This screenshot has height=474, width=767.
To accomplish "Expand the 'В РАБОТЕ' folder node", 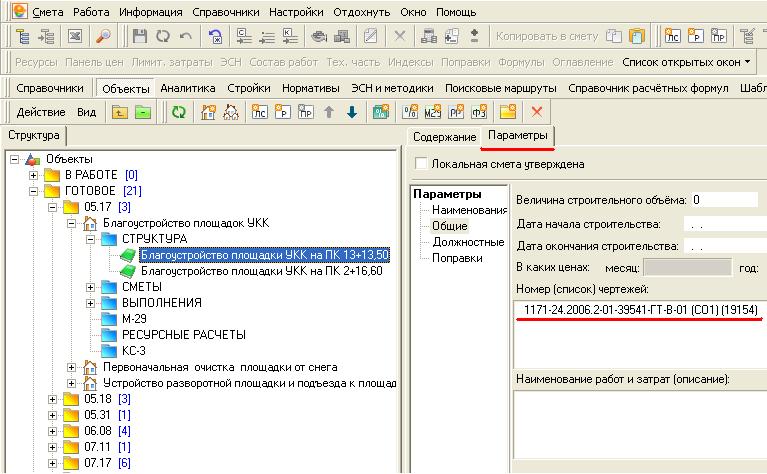I will point(33,175).
